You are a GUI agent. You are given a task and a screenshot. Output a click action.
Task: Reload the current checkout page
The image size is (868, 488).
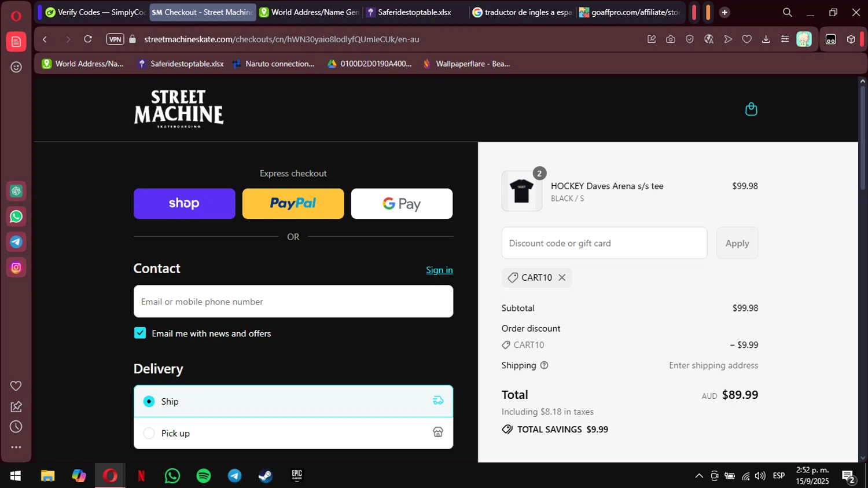click(88, 39)
